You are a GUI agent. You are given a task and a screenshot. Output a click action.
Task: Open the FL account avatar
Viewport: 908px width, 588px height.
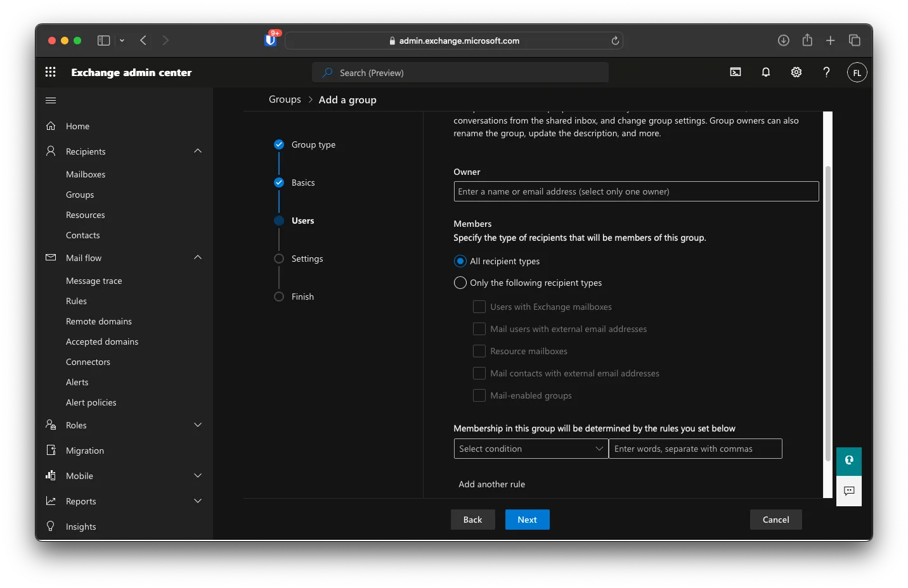point(857,72)
